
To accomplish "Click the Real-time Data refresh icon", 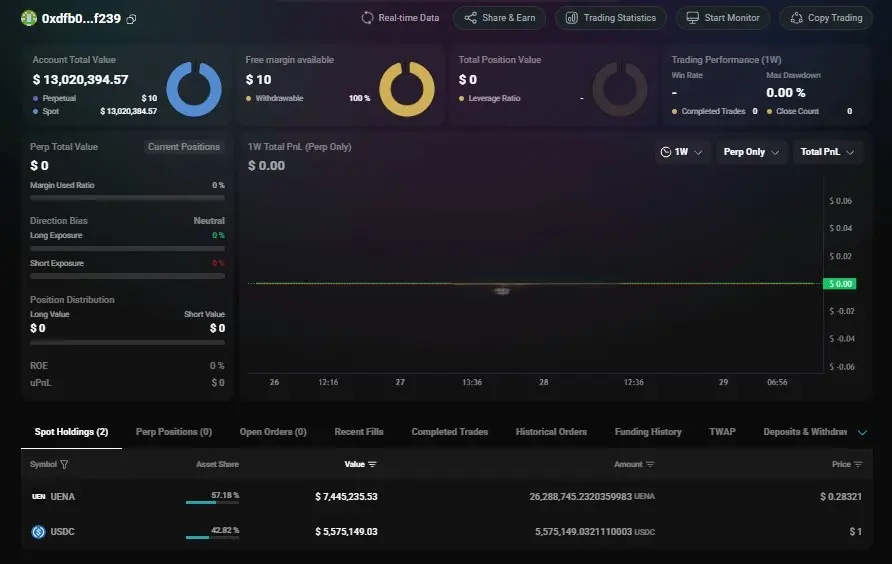I will pyautogui.click(x=367, y=18).
